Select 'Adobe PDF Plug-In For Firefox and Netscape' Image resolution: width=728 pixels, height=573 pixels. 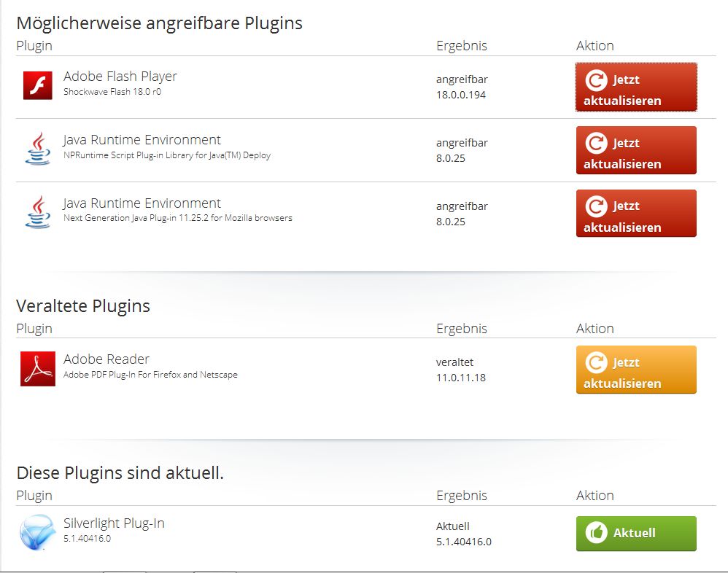click(150, 375)
